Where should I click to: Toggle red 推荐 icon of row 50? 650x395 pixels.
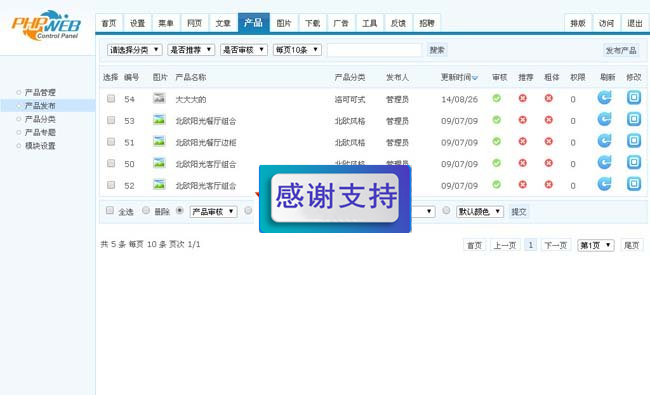coord(523,163)
